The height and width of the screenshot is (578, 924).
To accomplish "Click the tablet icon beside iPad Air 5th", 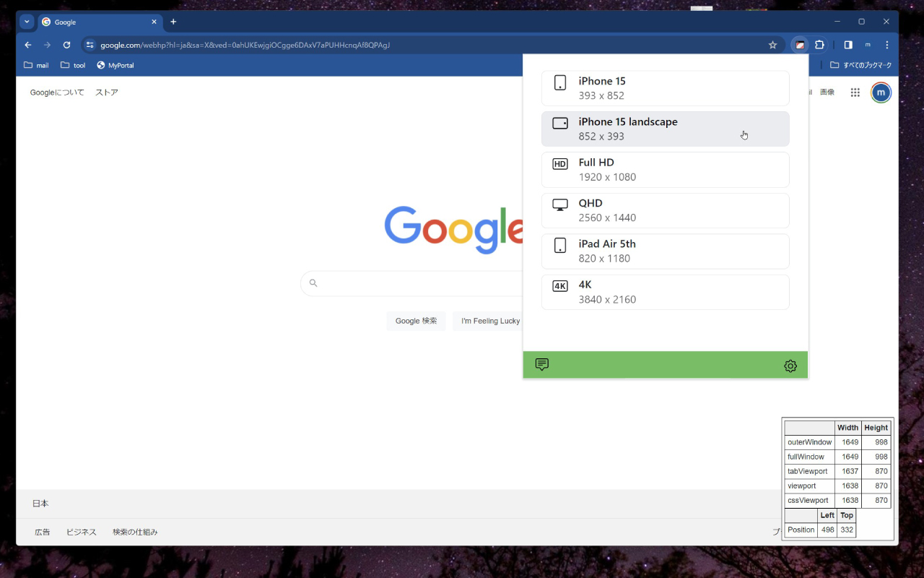I will (x=560, y=246).
